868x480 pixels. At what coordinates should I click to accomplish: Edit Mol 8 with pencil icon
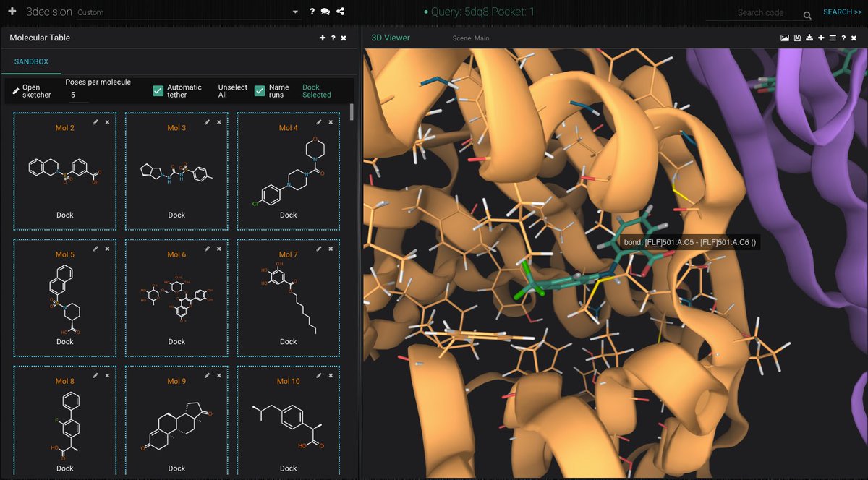click(x=95, y=375)
